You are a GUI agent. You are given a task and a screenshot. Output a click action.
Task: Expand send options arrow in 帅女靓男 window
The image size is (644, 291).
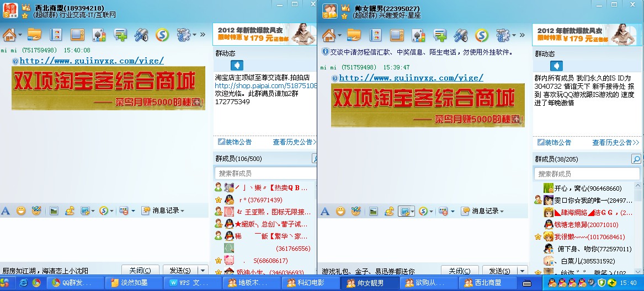coord(523,271)
